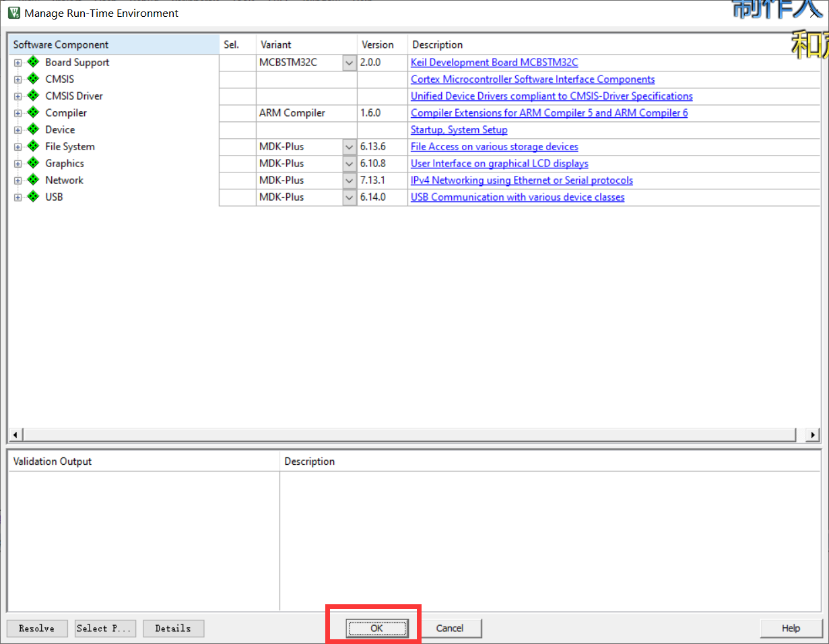829x644 pixels.
Task: Expand the Compiler tree node
Action: pyautogui.click(x=18, y=113)
